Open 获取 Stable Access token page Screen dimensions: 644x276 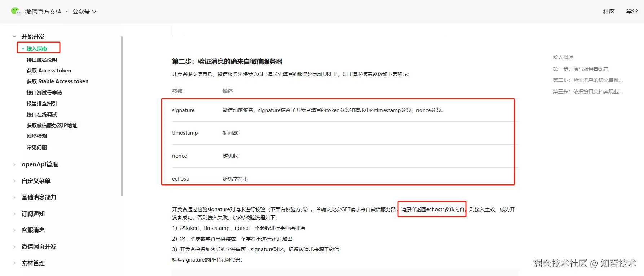pos(57,81)
